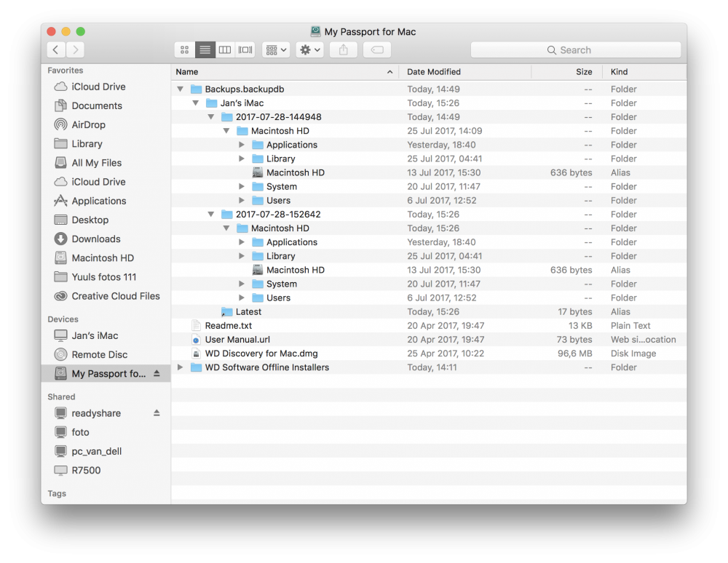This screenshot has width=728, height=563.
Task: Eject the readyshare shared server
Action: [157, 412]
